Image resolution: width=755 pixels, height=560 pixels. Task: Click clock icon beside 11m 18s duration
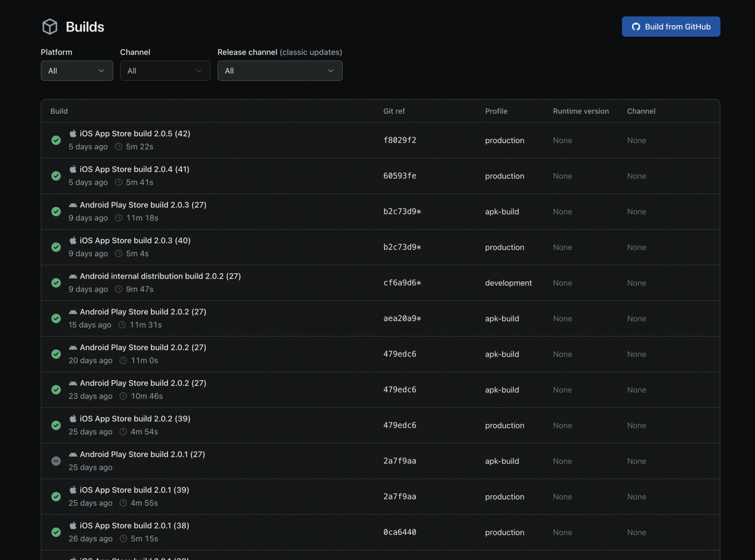[119, 218]
